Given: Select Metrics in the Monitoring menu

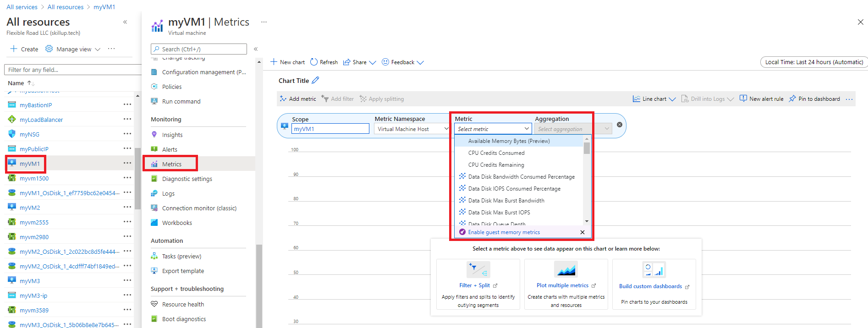Looking at the screenshot, I should tap(172, 164).
